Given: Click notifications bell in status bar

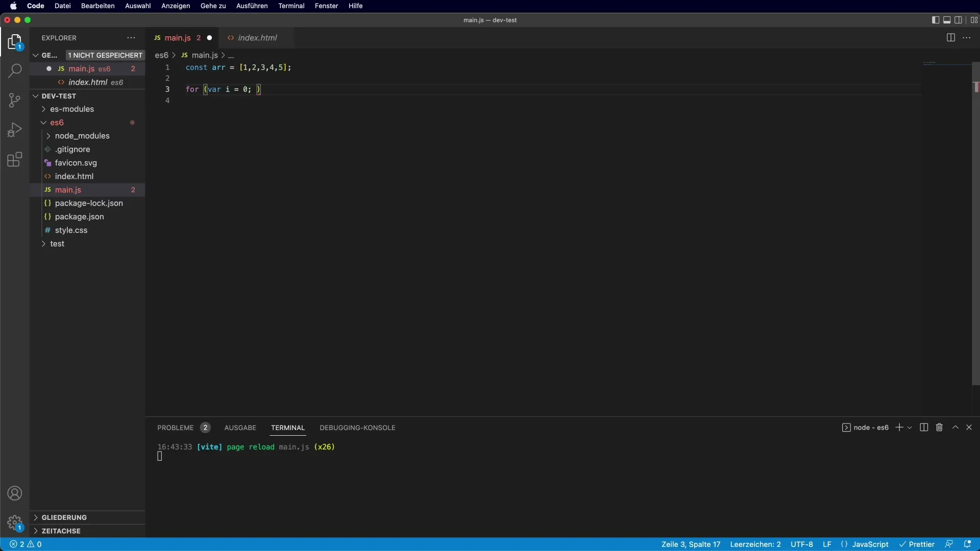Looking at the screenshot, I should 967,544.
